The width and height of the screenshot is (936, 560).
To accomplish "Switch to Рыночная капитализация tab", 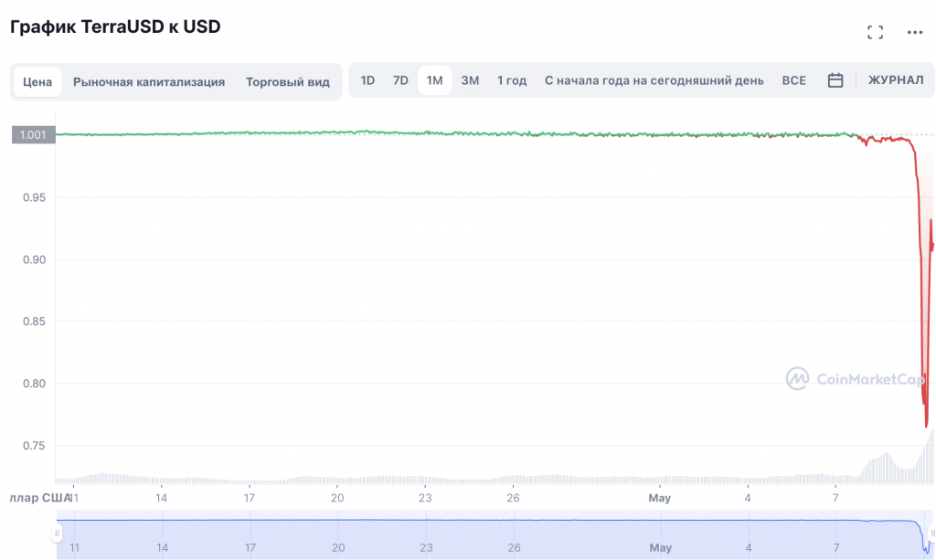I will [149, 81].
